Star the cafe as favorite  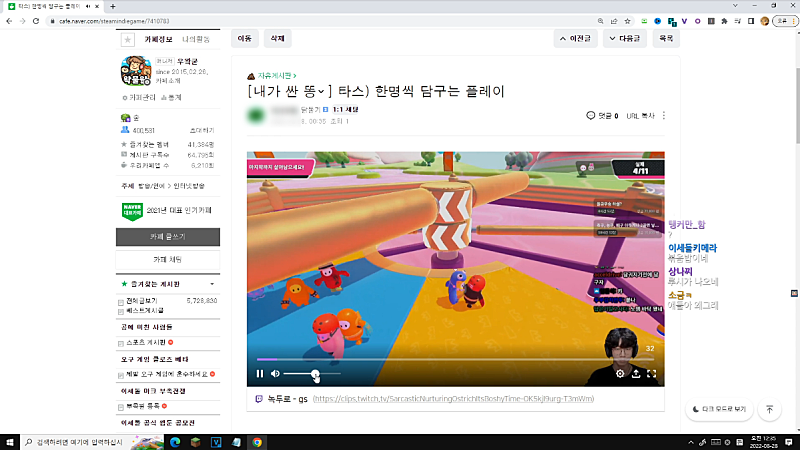pos(127,39)
